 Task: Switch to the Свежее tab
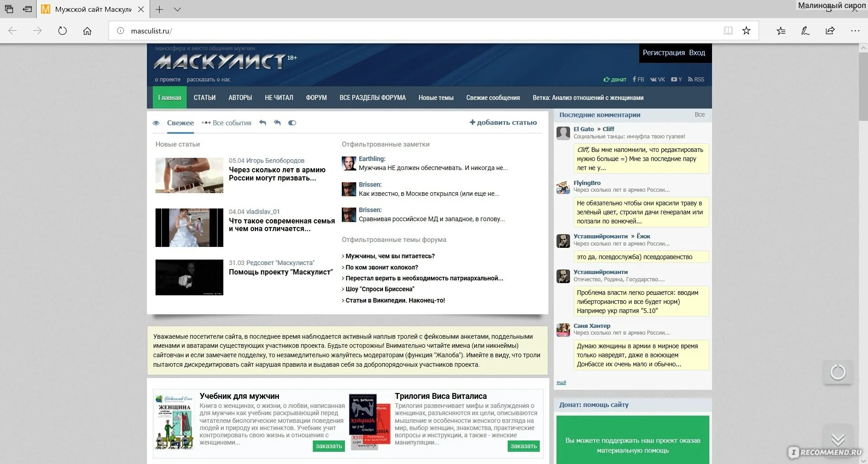180,123
